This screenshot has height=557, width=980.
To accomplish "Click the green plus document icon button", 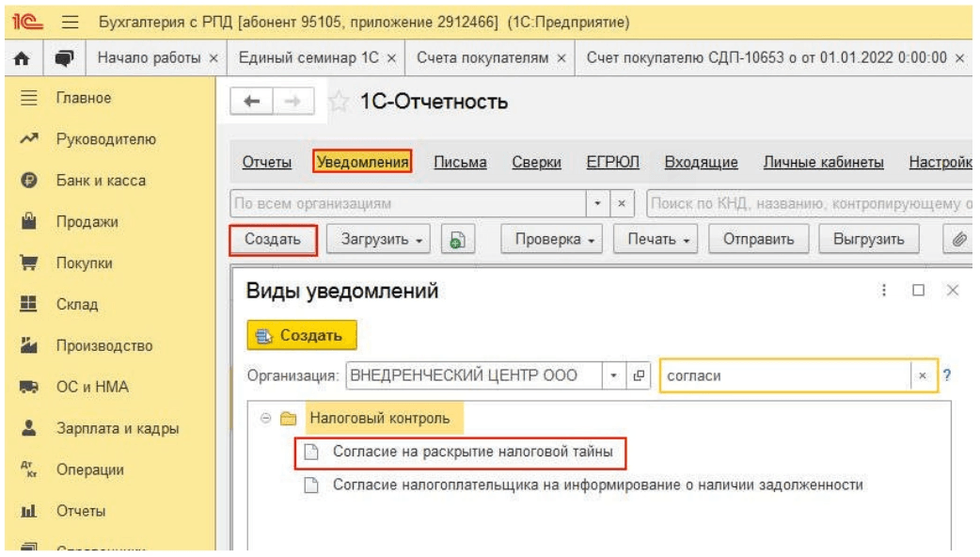I will pos(457,239).
